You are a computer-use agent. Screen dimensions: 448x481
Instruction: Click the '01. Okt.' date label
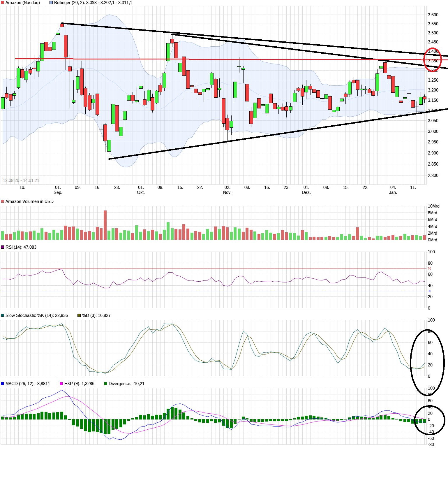pyautogui.click(x=141, y=190)
